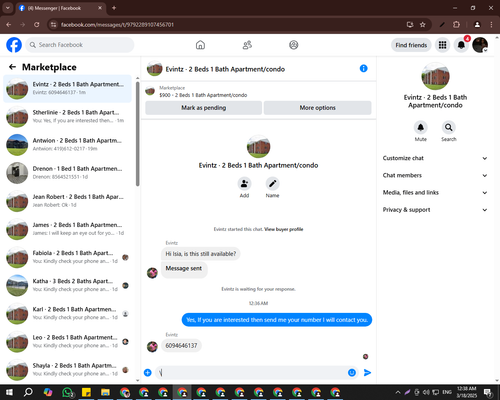Search in the Evintz conversation
The image size is (500, 400).
(449, 127)
